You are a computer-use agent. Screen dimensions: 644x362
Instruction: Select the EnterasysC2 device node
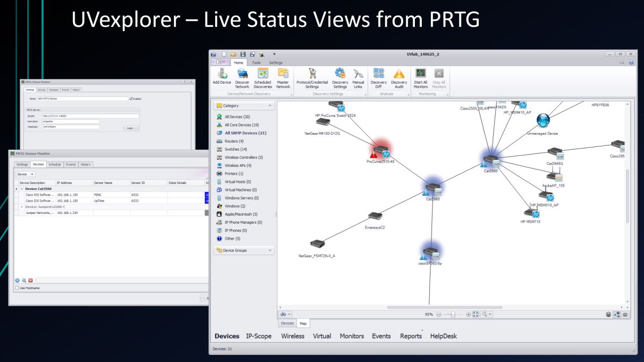click(375, 218)
